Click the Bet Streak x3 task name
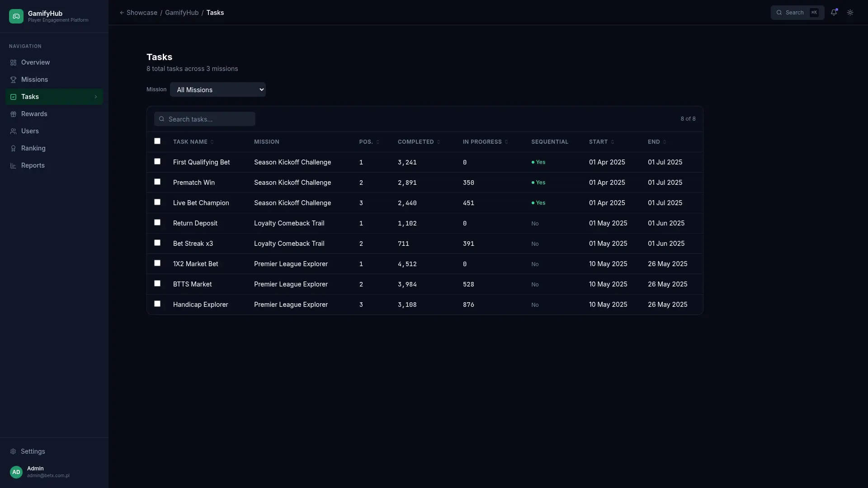Screen dimensions: 868x488 click(x=193, y=244)
